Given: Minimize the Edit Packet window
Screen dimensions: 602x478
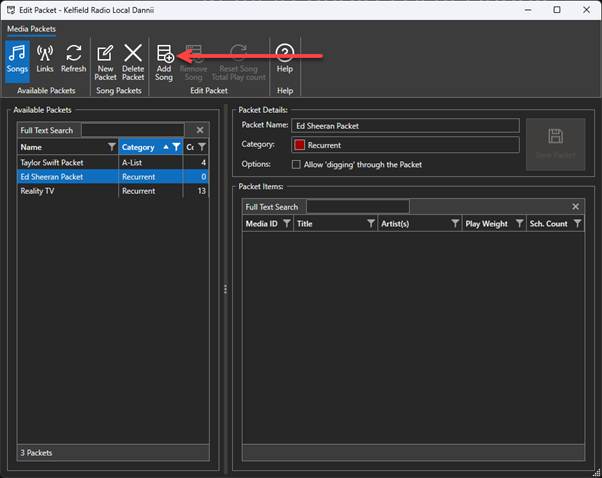Looking at the screenshot, I should tap(528, 10).
